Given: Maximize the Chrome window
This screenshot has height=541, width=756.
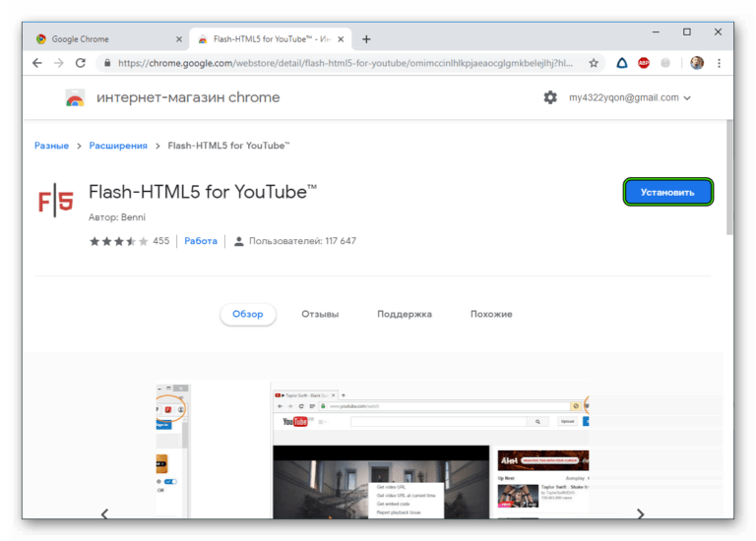Looking at the screenshot, I should [x=686, y=31].
